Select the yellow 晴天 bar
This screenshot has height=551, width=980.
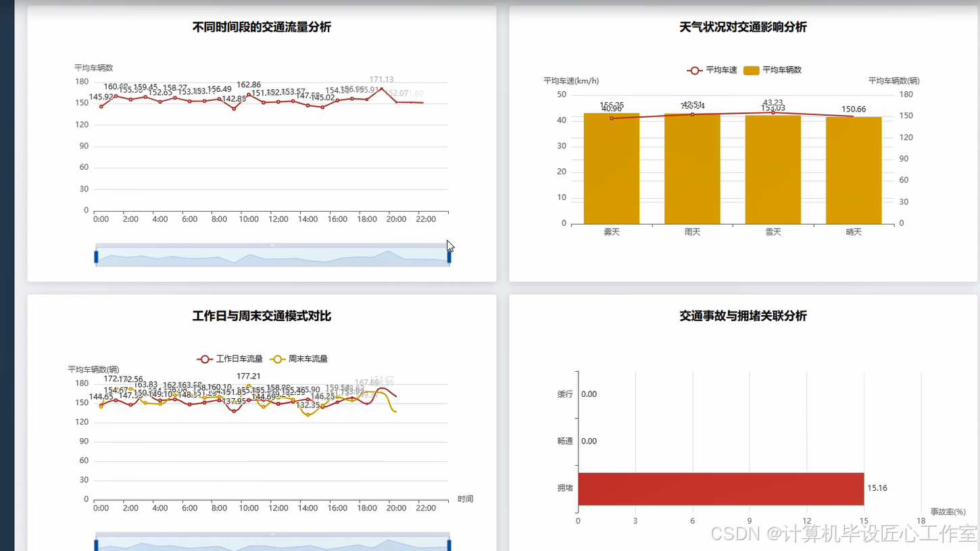coord(854,170)
